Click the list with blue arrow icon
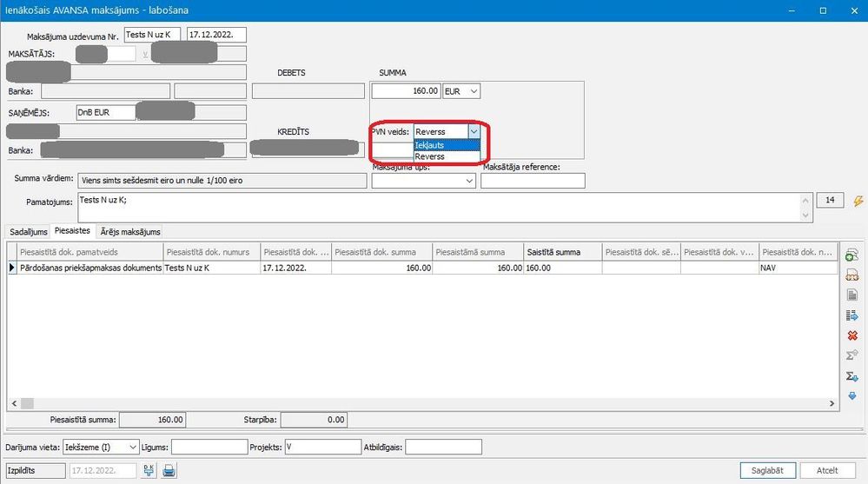Viewport: 868px width, 484px height. [852, 315]
